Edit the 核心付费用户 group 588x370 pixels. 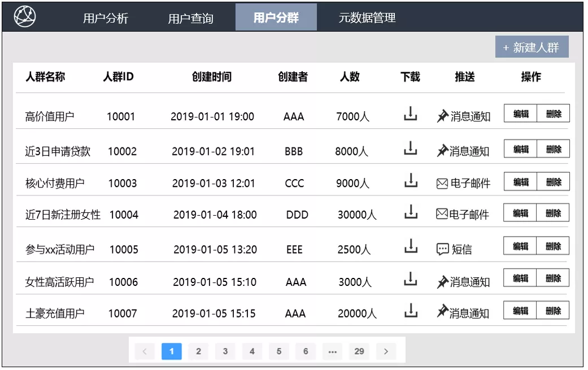tap(520, 182)
